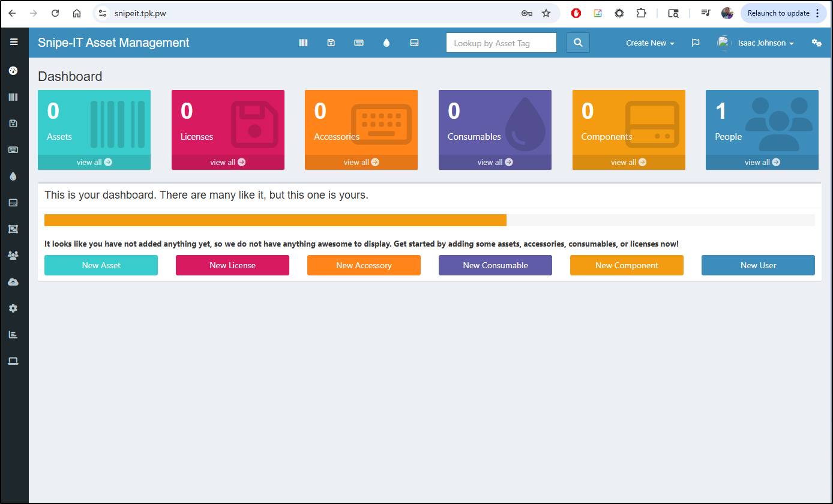Viewport: 833px width, 504px height.
Task: Open Licenses floppy disk icon in navbar
Action: [331, 43]
